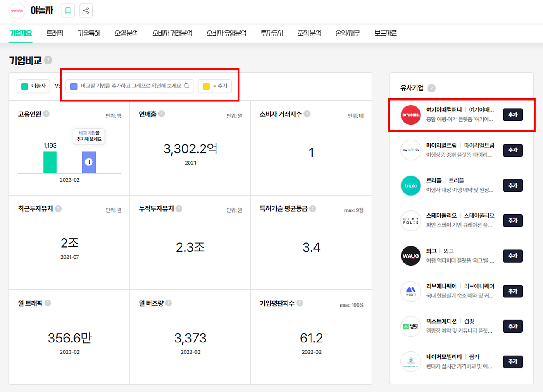Screen dimensions: 543x392
Task: Click the 61.2 reputation index value
Action: click(311, 338)
